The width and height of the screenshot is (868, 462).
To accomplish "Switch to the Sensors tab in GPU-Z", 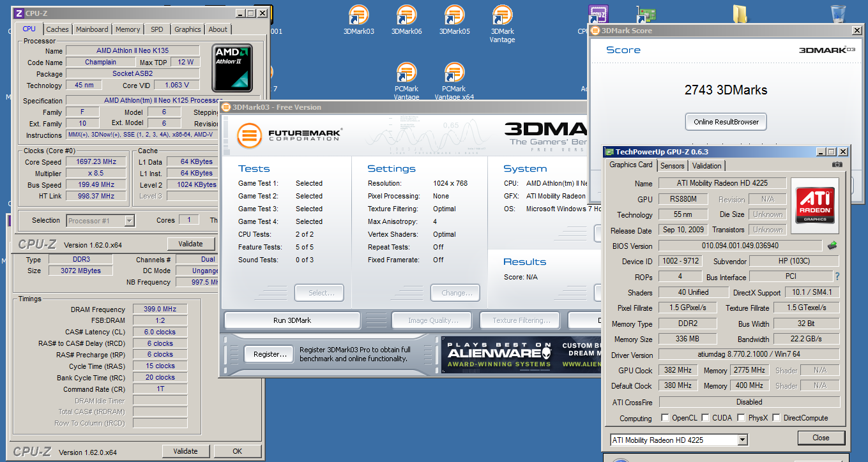I will 673,166.
